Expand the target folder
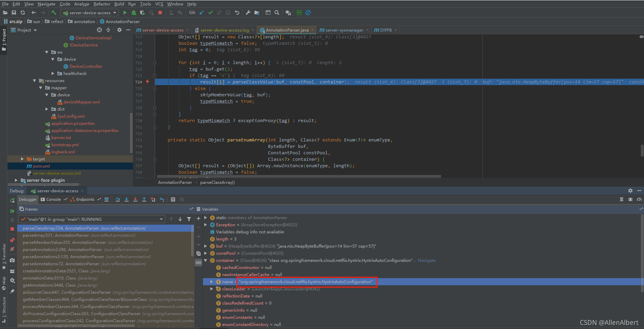The image size is (644, 329). click(x=22, y=159)
